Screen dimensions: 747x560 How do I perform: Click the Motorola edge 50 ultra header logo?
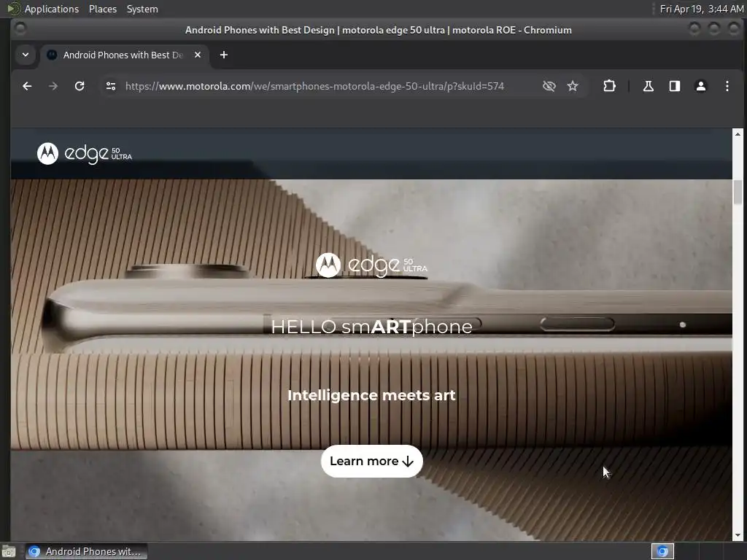(85, 153)
